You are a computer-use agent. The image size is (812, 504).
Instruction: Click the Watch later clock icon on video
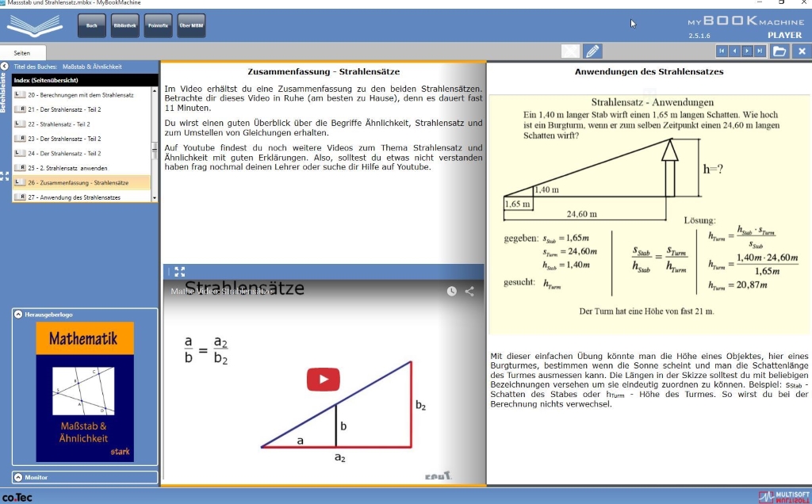coord(452,292)
